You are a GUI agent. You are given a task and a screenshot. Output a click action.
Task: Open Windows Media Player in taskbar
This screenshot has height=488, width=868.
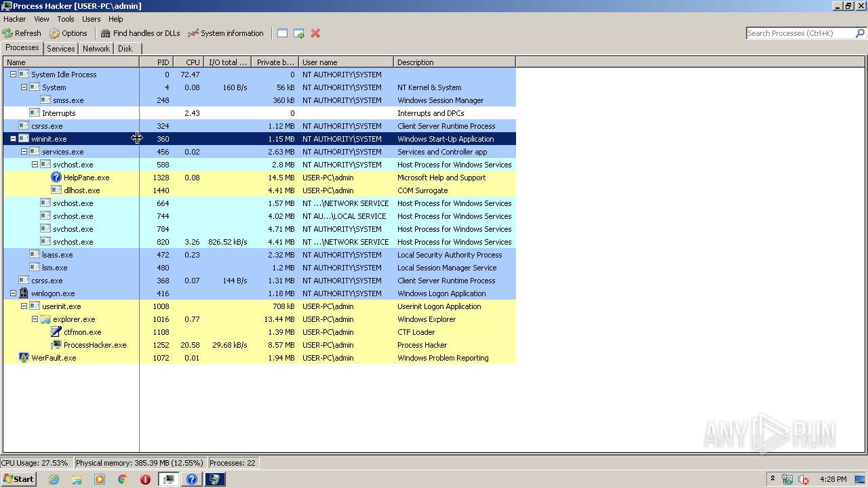coord(100,479)
